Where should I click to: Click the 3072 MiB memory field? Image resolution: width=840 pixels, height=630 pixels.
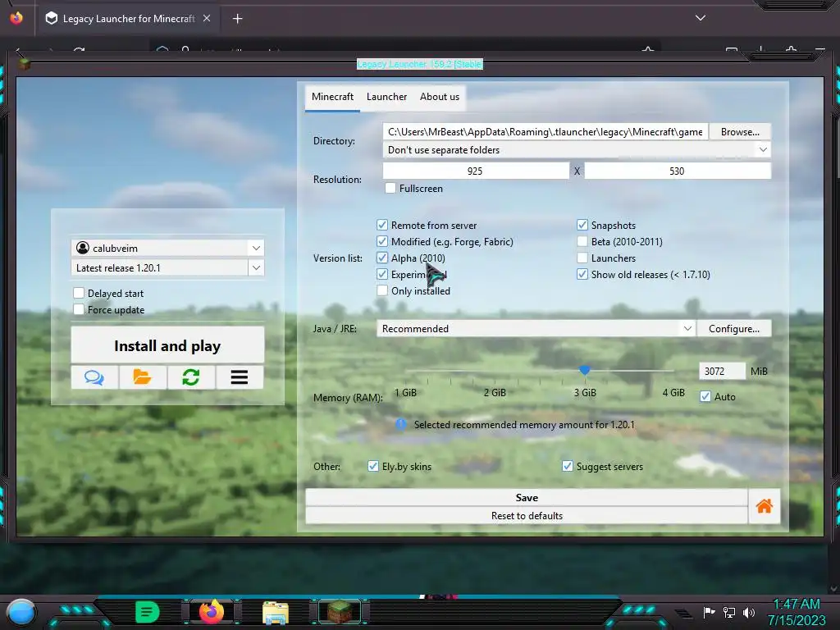722,371
